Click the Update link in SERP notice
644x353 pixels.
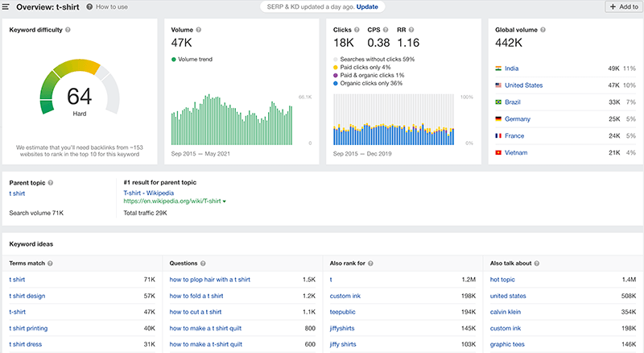(x=367, y=6)
